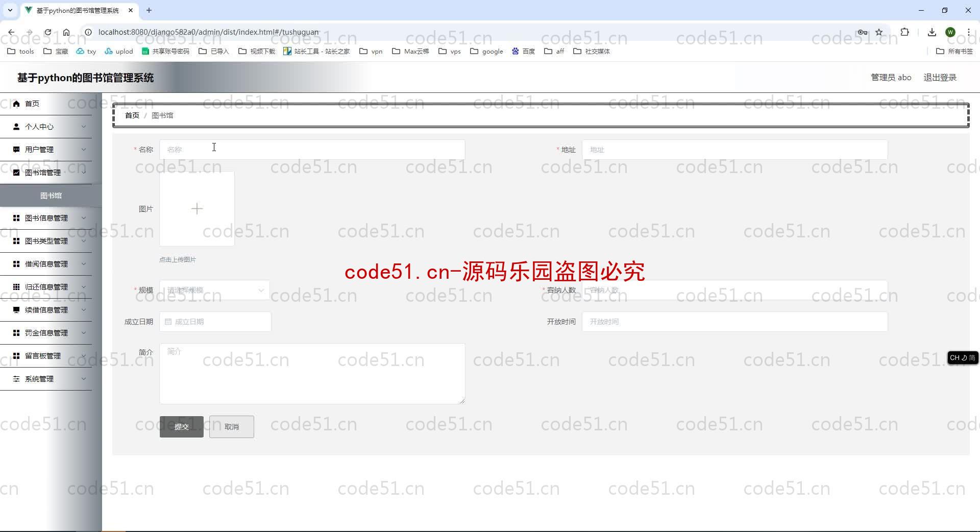
Task: Open the tab search dropdown arrow
Action: pos(10,10)
